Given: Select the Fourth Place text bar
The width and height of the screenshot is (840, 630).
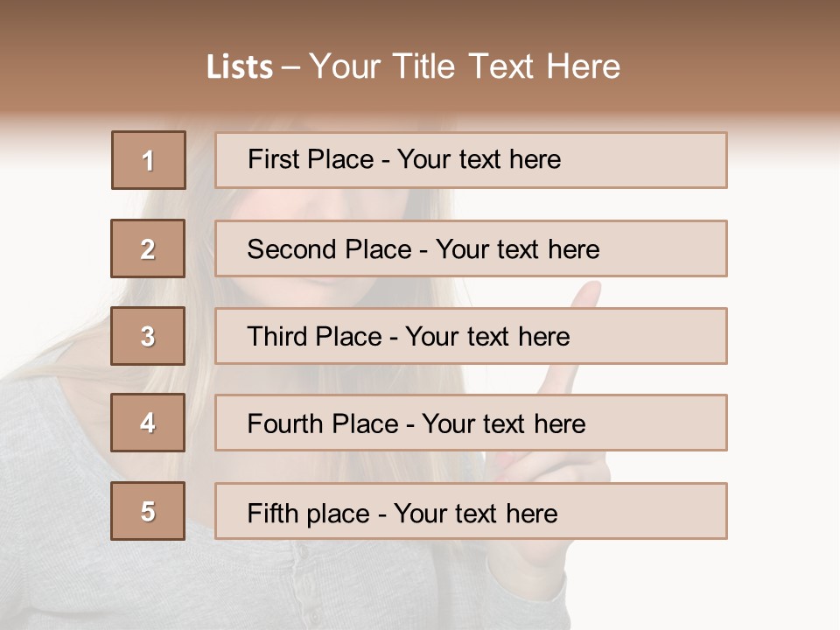Looking at the screenshot, I should click(471, 423).
